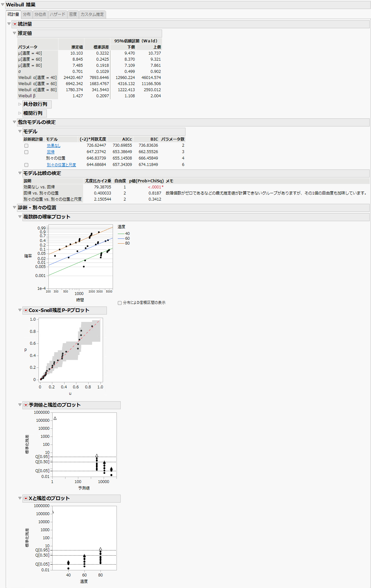Select the BIC column header

154,139
